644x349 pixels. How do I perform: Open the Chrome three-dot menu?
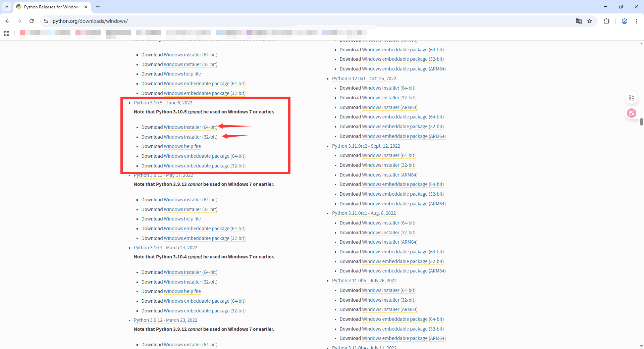[637, 21]
